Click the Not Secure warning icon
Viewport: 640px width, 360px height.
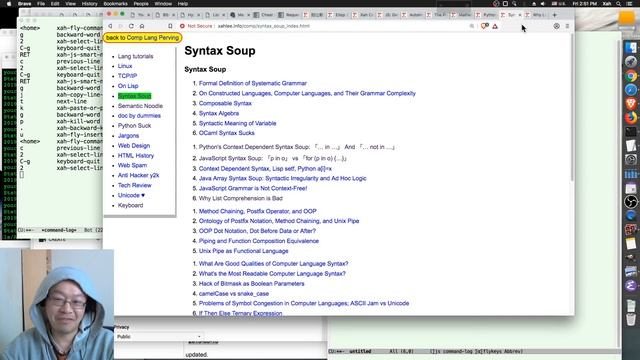[182, 26]
